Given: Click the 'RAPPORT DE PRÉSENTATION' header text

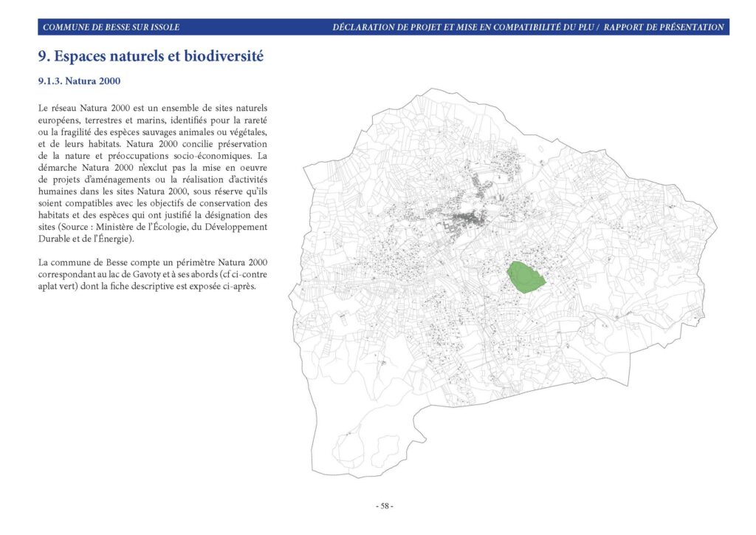Looking at the screenshot, I should (x=664, y=27).
